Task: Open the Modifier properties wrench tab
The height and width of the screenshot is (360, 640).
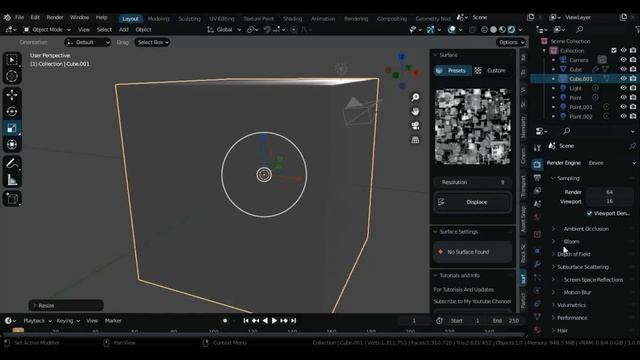Action: click(x=537, y=264)
